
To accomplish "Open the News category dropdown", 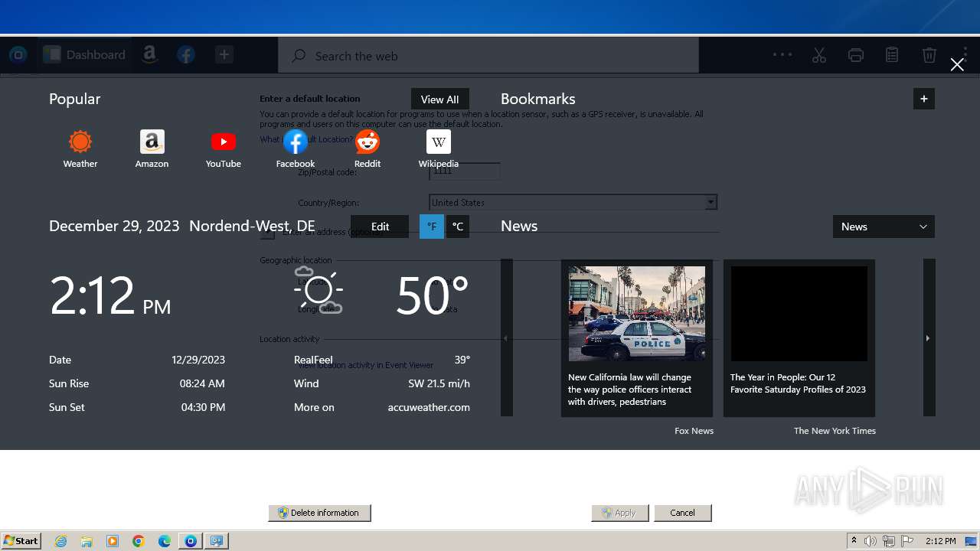I will pyautogui.click(x=884, y=227).
